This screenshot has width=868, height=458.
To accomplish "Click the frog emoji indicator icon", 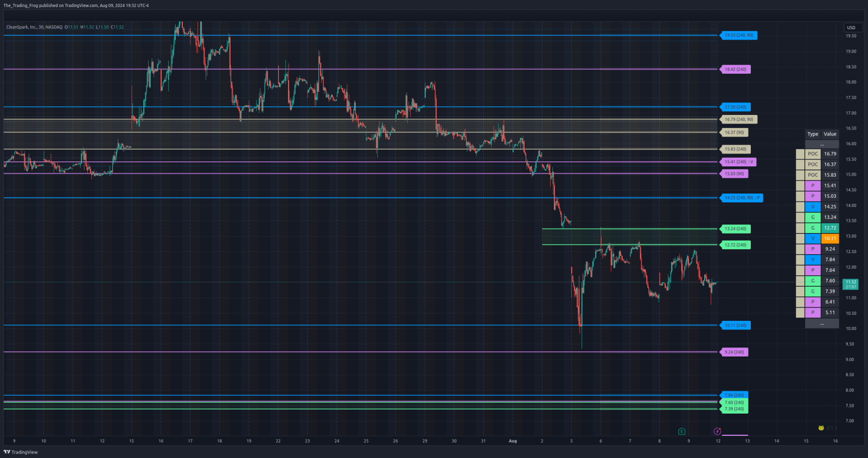I will [x=821, y=428].
